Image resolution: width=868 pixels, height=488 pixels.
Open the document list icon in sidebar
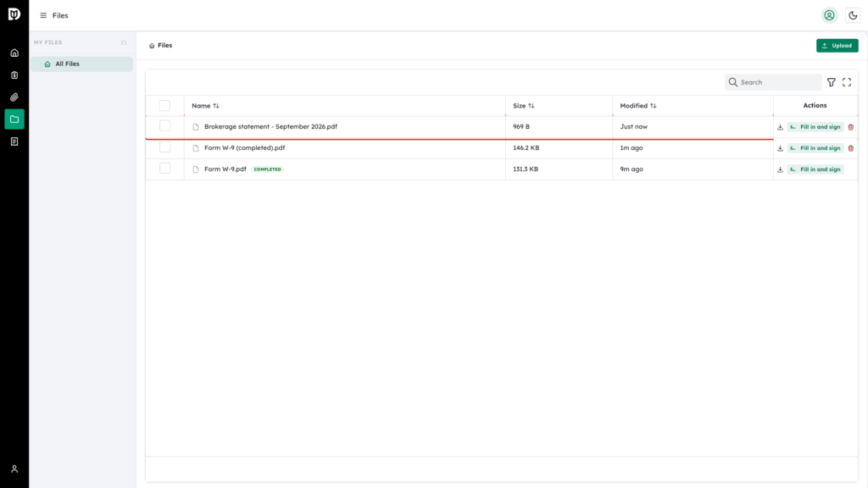coord(14,141)
